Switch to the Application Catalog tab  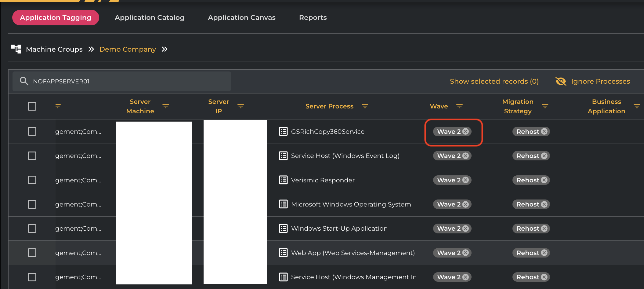150,17
